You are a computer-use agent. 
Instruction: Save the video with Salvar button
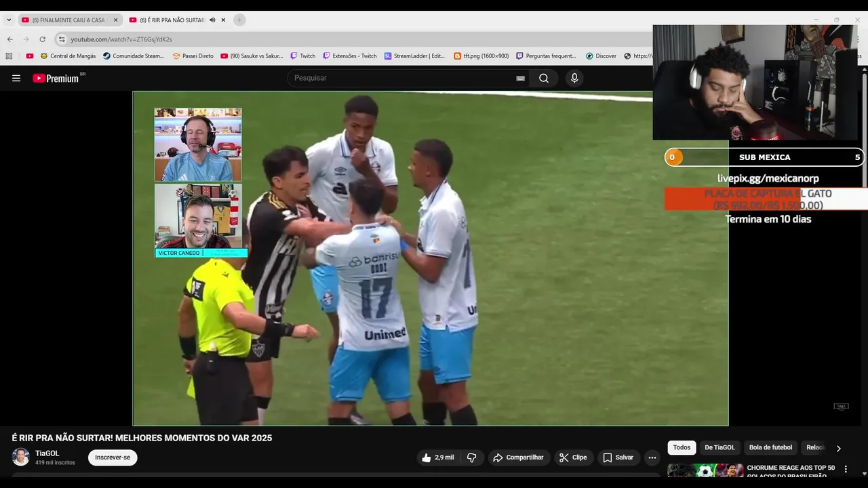[618, 457]
